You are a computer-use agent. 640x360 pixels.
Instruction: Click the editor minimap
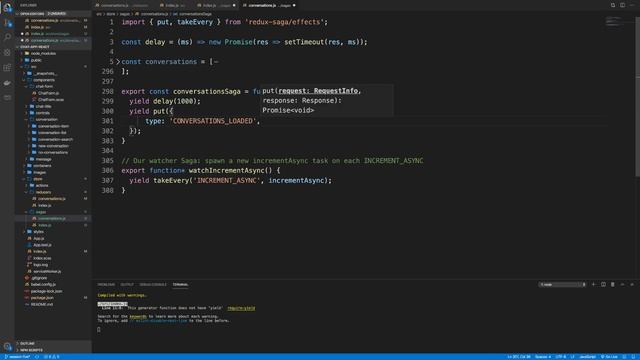[614, 22]
